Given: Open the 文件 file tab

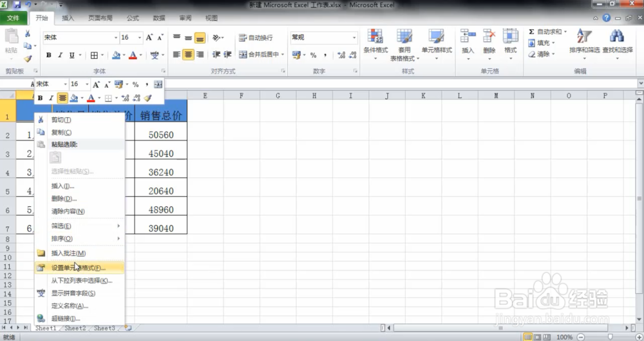Looking at the screenshot, I should [14, 18].
